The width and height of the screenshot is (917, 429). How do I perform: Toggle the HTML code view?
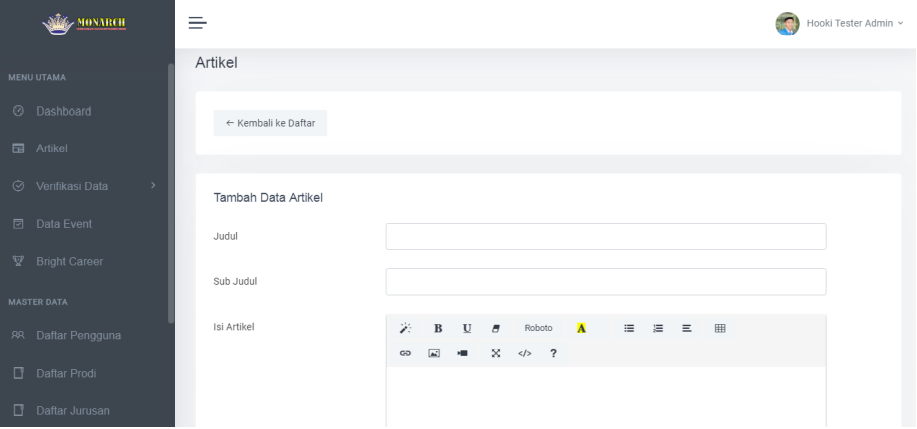[x=524, y=353]
